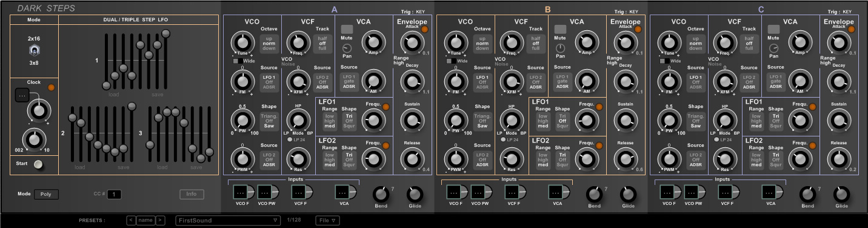Click the Sustain knob in section A Envelope
Viewport: 868px width, 228px height.
click(x=412, y=121)
